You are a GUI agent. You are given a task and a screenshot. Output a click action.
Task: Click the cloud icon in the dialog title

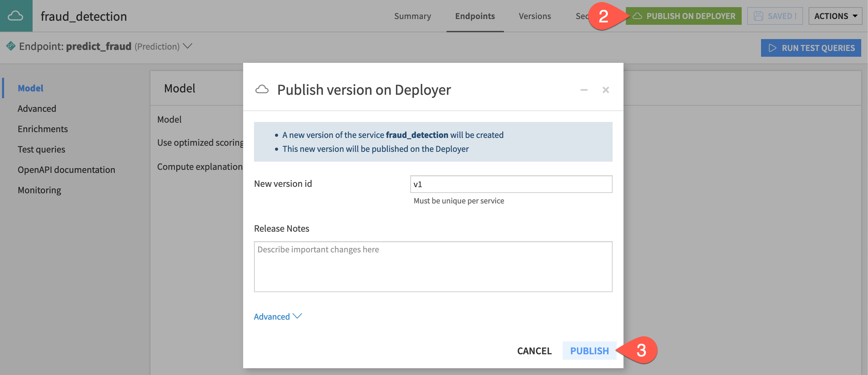click(x=262, y=90)
